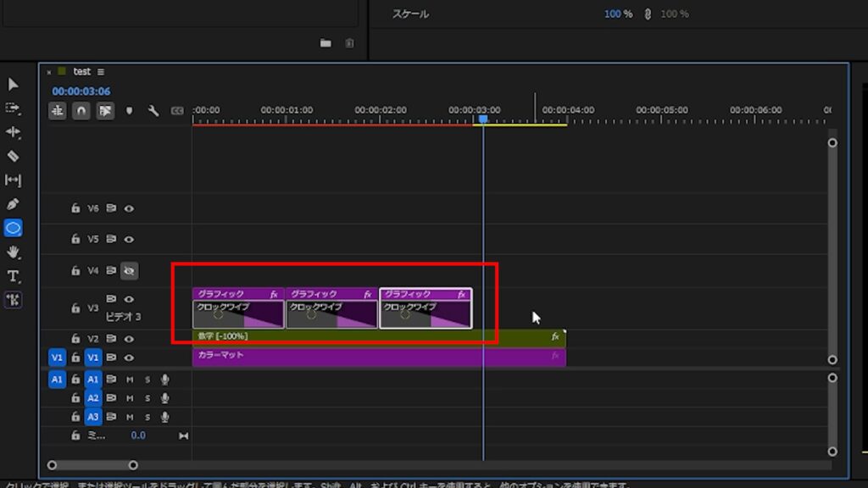
Task: Switch to the Hand tool
Action: pos(13,252)
